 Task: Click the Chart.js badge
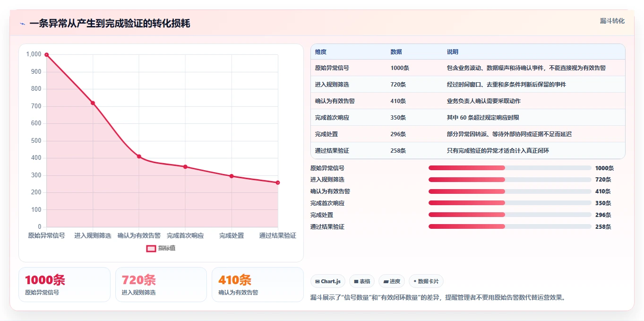click(x=328, y=281)
